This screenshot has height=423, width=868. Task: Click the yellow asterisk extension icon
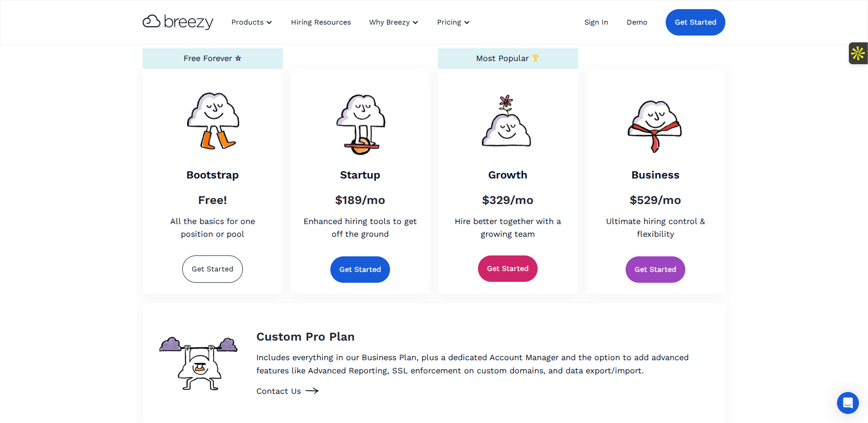[x=858, y=53]
